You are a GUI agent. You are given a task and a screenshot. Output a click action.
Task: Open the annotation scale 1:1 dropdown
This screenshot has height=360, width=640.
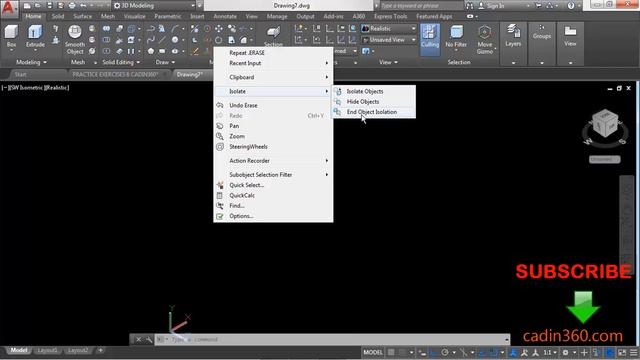tap(550, 352)
